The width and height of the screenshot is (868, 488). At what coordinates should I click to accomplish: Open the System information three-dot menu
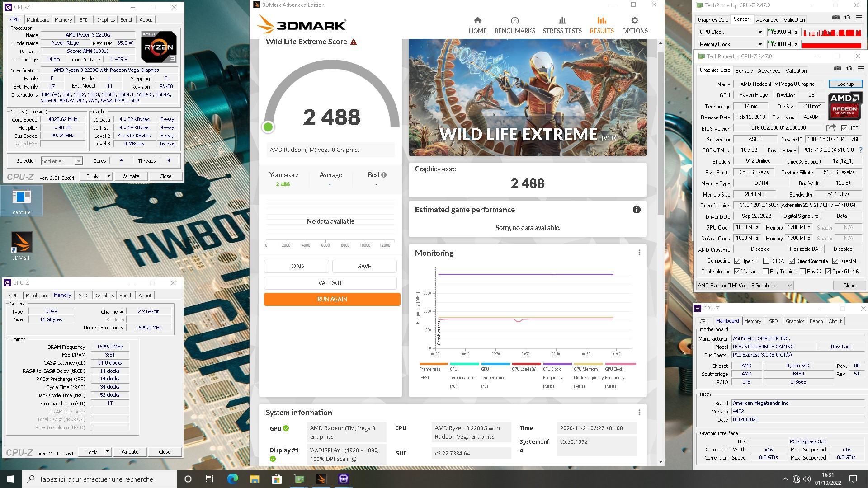point(639,413)
